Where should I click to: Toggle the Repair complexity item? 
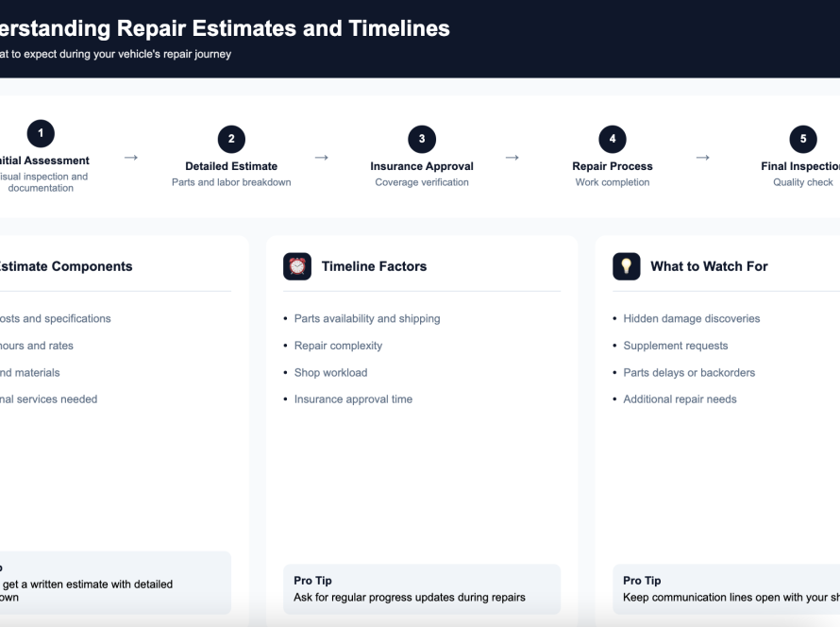(339, 346)
